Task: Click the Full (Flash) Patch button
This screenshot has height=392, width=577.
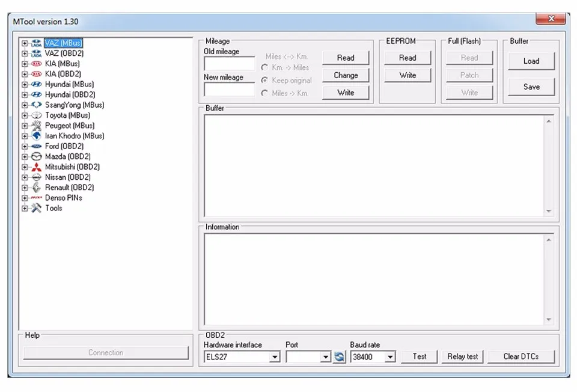Action: click(469, 75)
